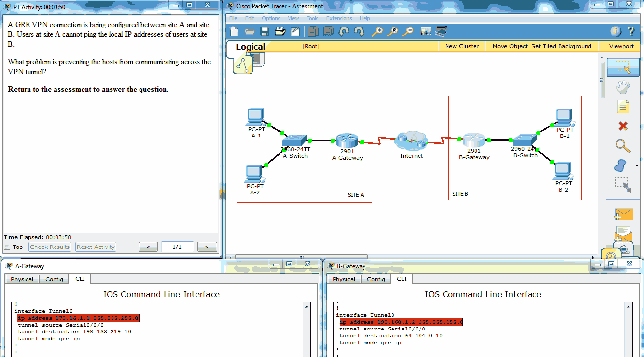Image resolution: width=644 pixels, height=357 pixels.
Task: Open the Options menu
Action: pyautogui.click(x=271, y=18)
